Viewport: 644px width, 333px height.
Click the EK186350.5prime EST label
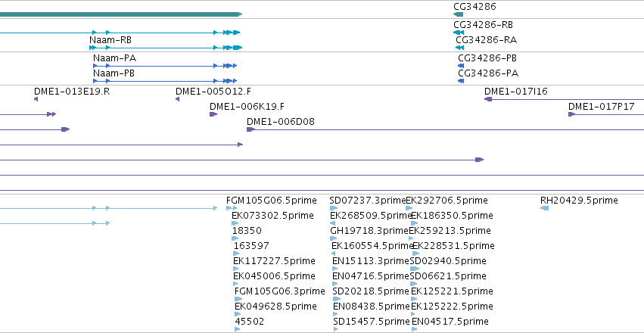(x=453, y=216)
